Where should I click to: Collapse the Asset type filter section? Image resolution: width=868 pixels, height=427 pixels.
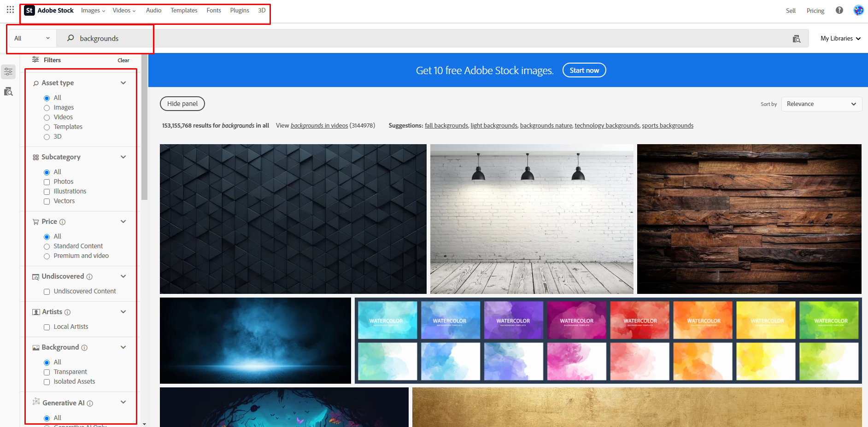tap(123, 82)
